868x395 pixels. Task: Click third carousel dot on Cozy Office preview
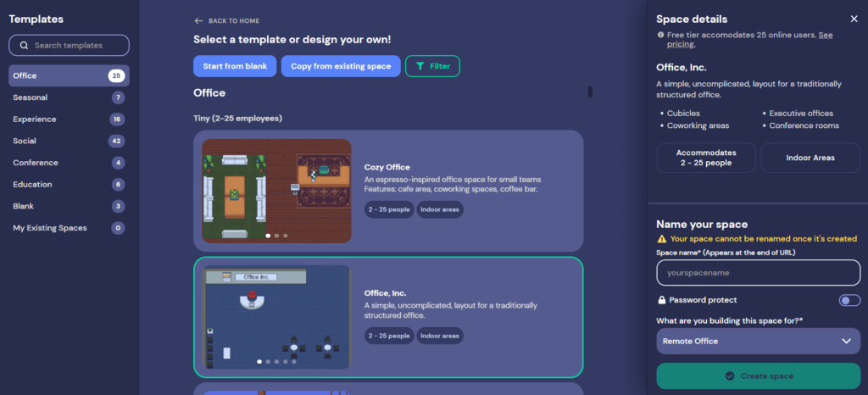coord(286,236)
